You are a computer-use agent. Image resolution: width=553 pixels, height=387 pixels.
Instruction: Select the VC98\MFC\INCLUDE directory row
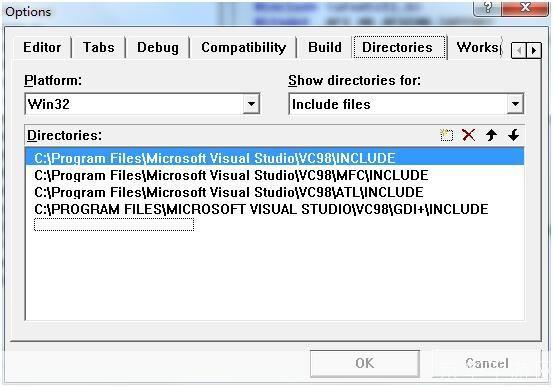coord(275,175)
